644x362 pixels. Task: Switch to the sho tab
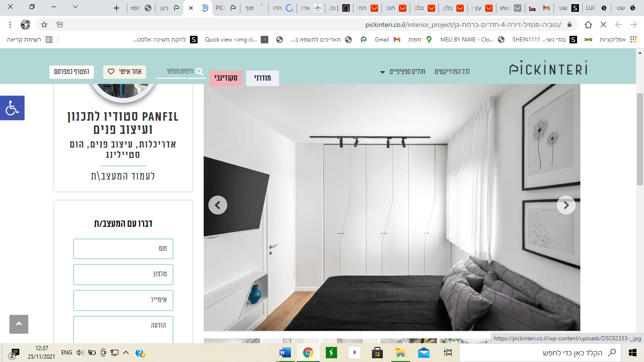click(511, 8)
